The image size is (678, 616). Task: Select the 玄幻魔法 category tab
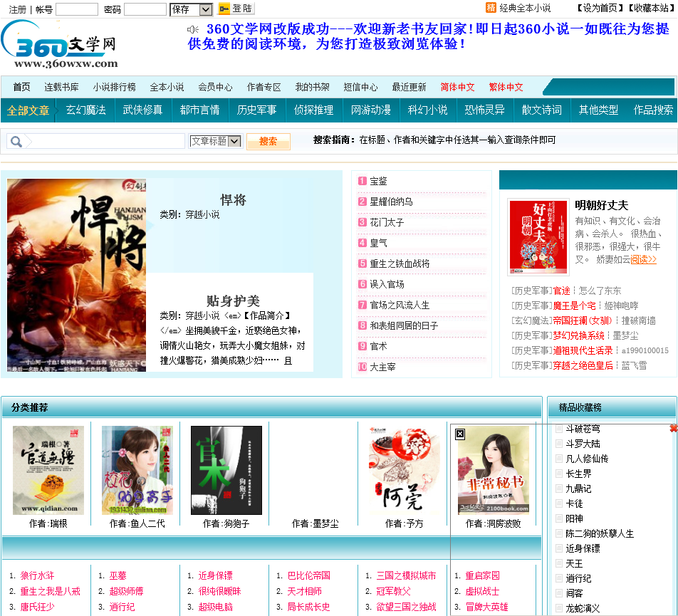pyautogui.click(x=85, y=110)
